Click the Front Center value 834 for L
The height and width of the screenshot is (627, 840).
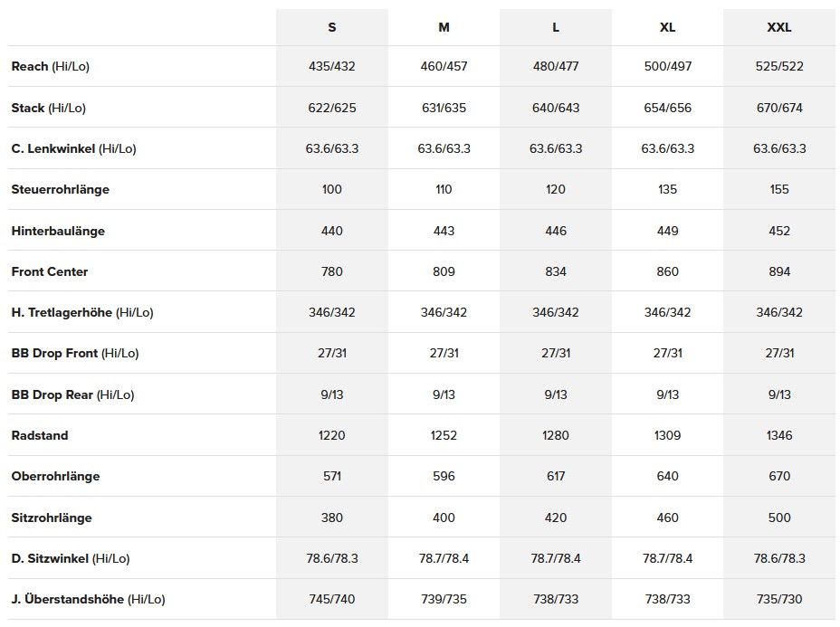coord(556,271)
